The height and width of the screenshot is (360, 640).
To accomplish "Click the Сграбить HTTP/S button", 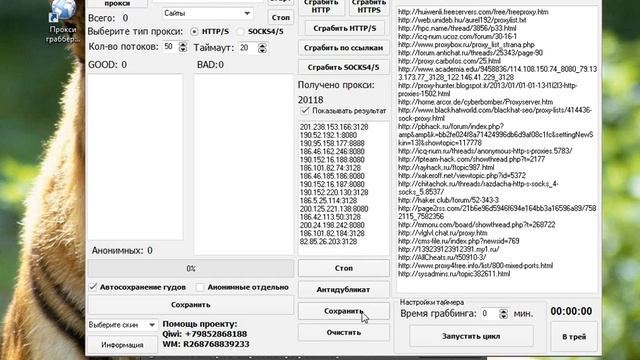I will click(x=344, y=28).
